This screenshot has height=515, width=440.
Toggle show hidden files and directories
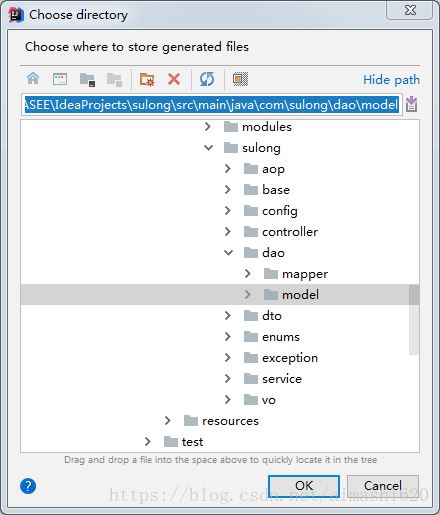pos(240,79)
